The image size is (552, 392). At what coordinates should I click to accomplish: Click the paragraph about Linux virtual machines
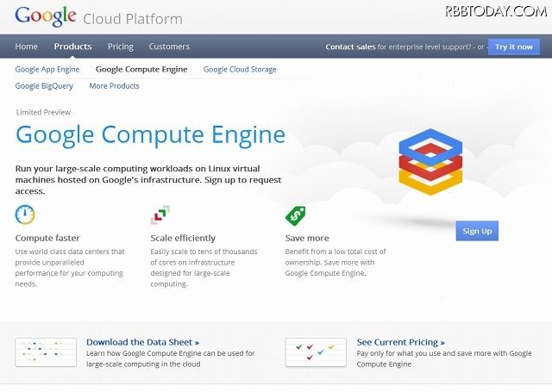148,180
